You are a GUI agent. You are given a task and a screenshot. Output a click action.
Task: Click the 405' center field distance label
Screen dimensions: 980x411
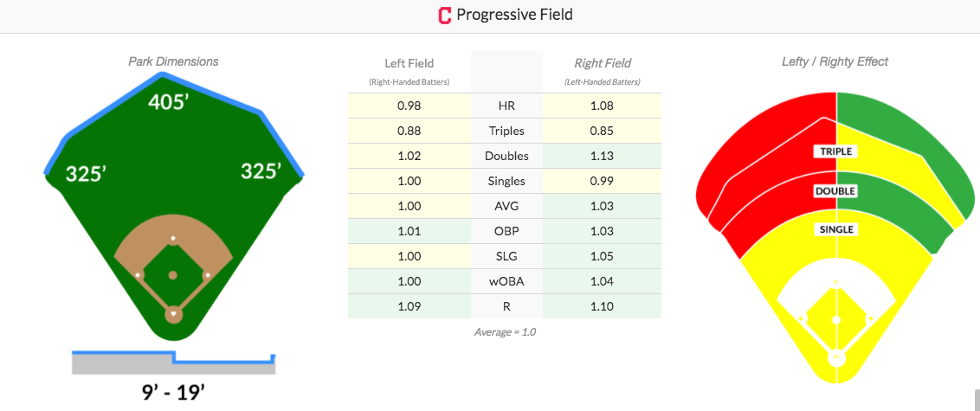click(x=169, y=102)
